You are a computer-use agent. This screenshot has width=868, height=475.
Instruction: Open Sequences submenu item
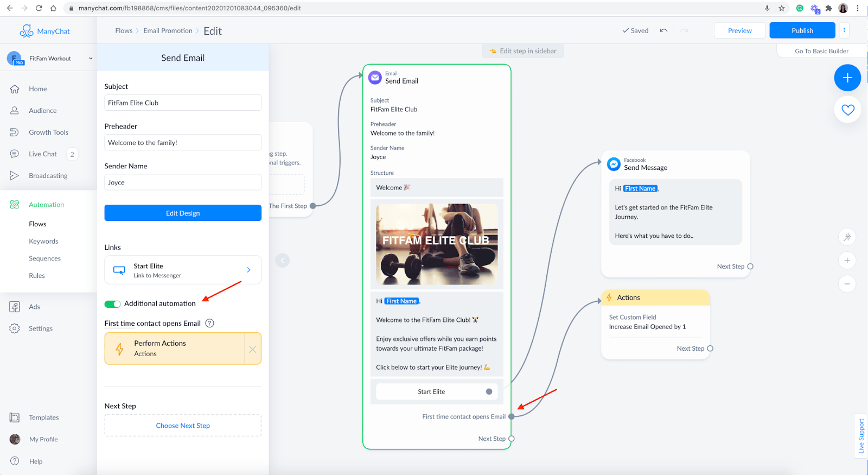(x=44, y=259)
